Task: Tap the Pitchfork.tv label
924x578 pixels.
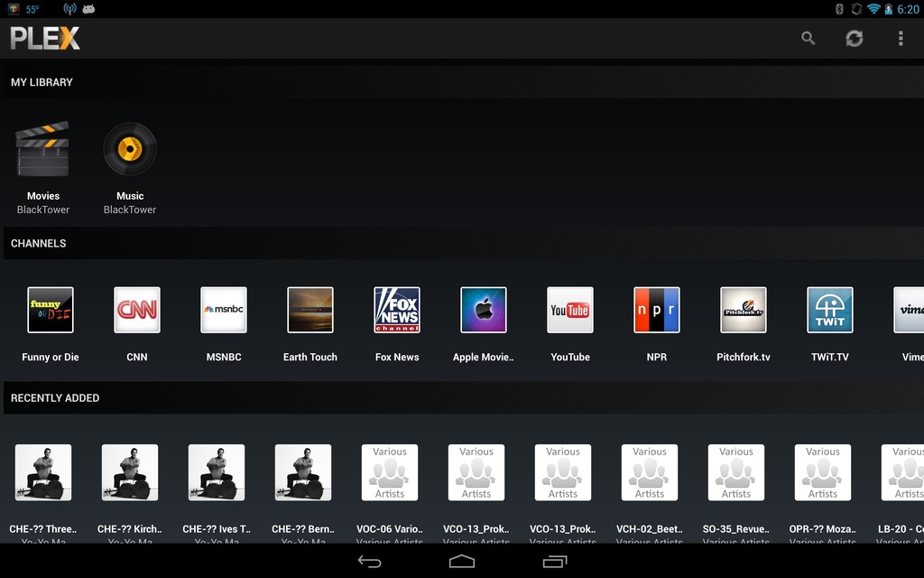Action: [x=744, y=357]
